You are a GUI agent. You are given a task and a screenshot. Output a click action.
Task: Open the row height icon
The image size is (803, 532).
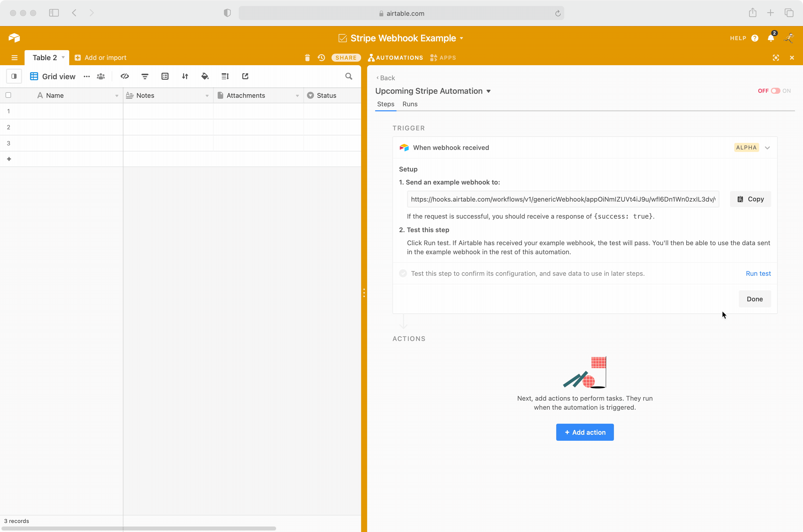(225, 76)
